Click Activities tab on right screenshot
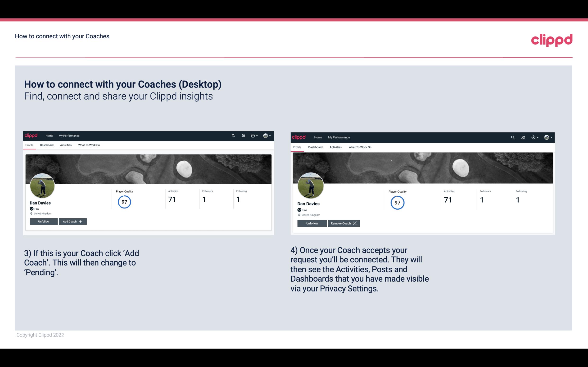This screenshot has height=367, width=588. 335,147
